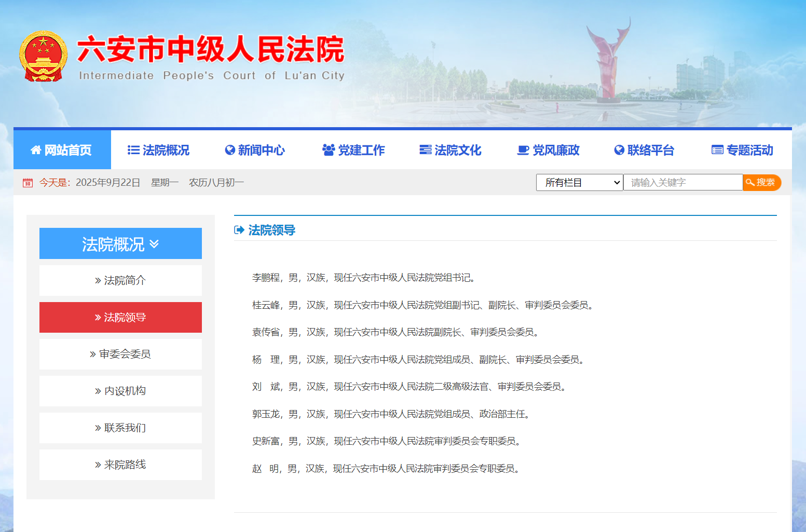Open the 审委会委员 sidebar link
Viewport: 806px width, 532px height.
pos(120,354)
